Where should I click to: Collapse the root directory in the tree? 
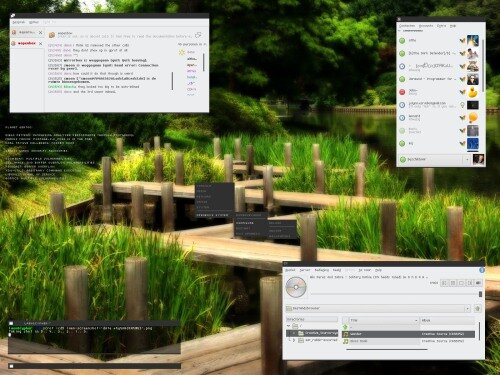[x=288, y=326]
